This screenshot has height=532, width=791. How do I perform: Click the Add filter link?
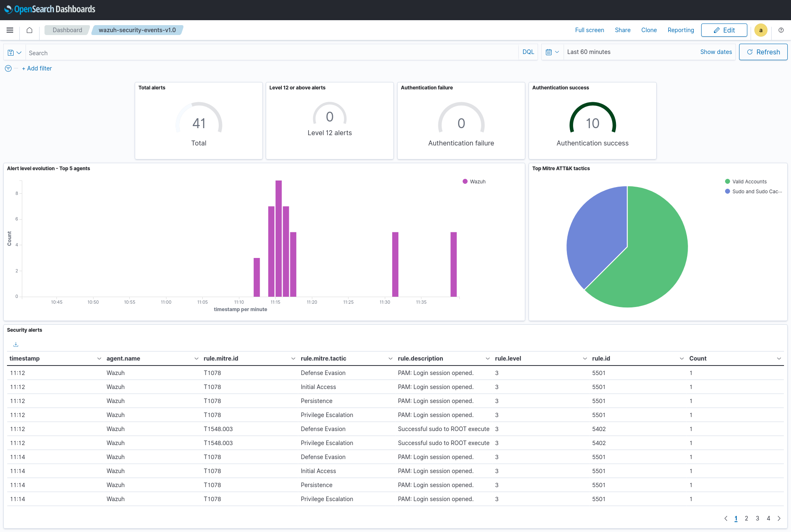[x=37, y=68]
